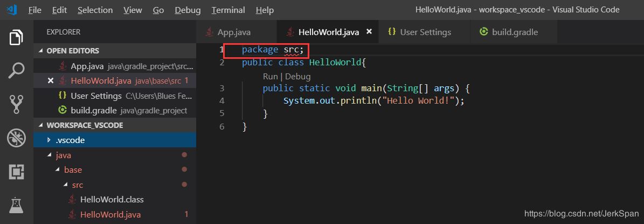Collapse the src folder
Viewport: 644px width, 224px height.
[x=115, y=185]
